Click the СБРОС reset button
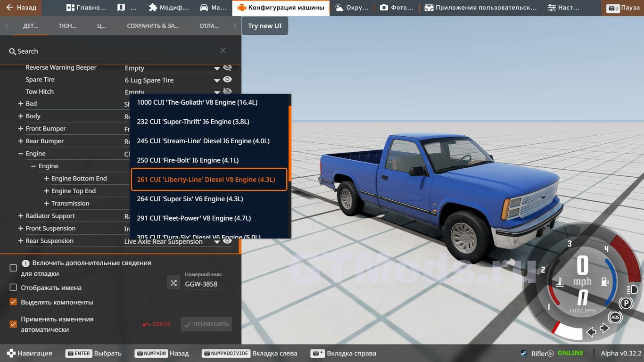644x362 pixels. click(157, 324)
